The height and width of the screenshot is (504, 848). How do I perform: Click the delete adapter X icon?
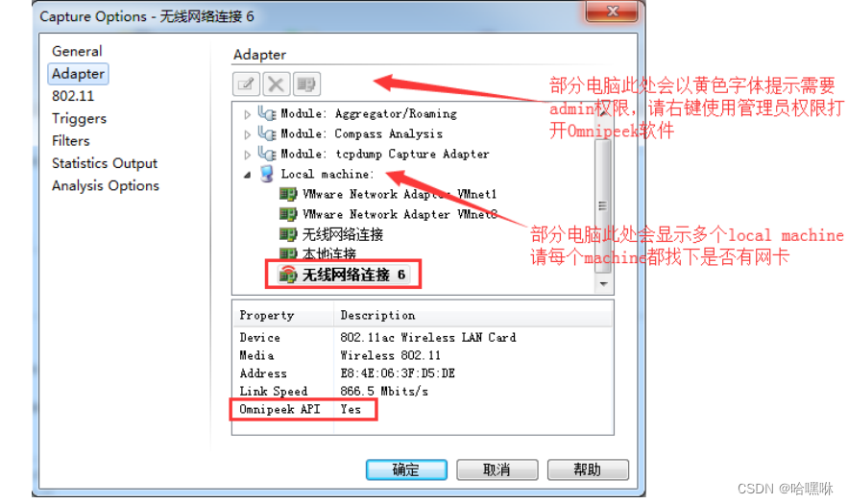276,84
